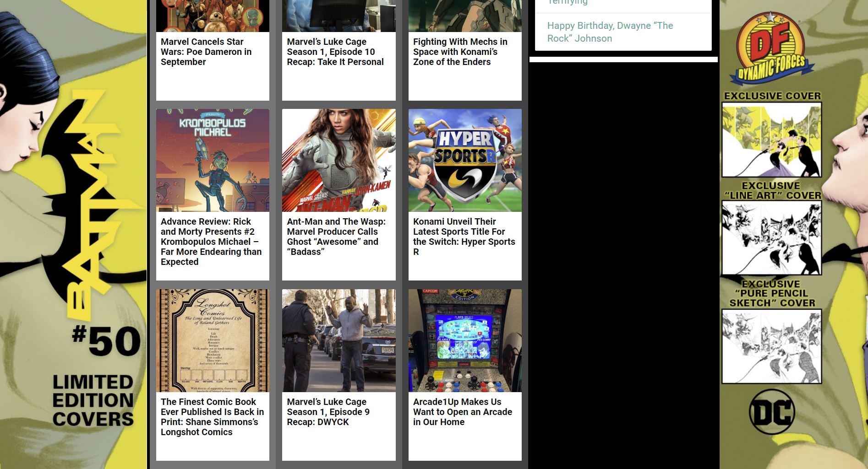Read The Finest Comic Book Ever Published

212,417
